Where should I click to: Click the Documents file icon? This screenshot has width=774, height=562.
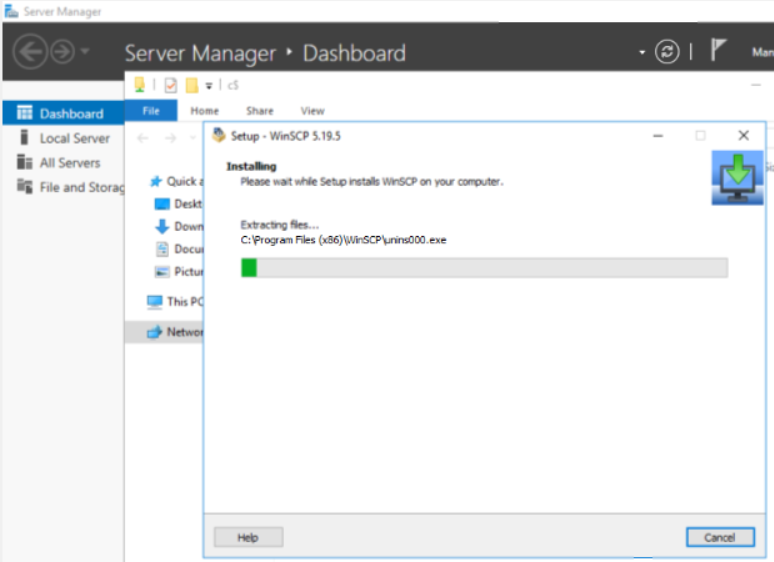[162, 249]
